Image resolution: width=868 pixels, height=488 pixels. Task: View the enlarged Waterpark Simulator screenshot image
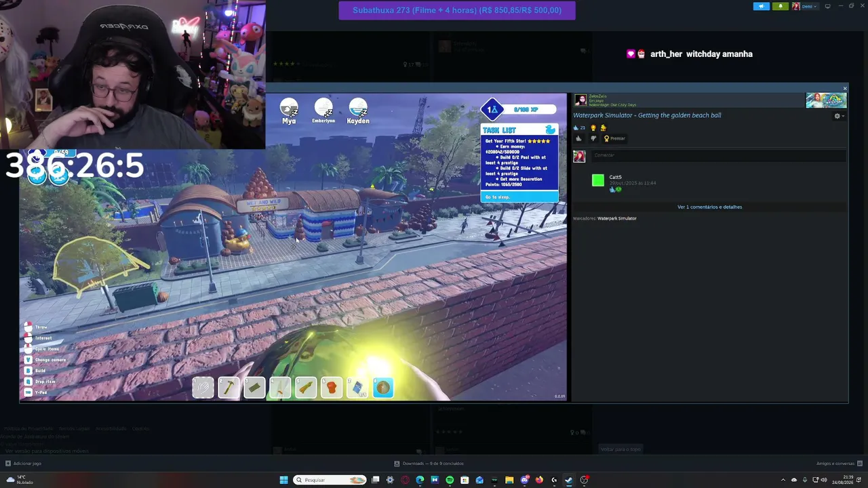293,247
